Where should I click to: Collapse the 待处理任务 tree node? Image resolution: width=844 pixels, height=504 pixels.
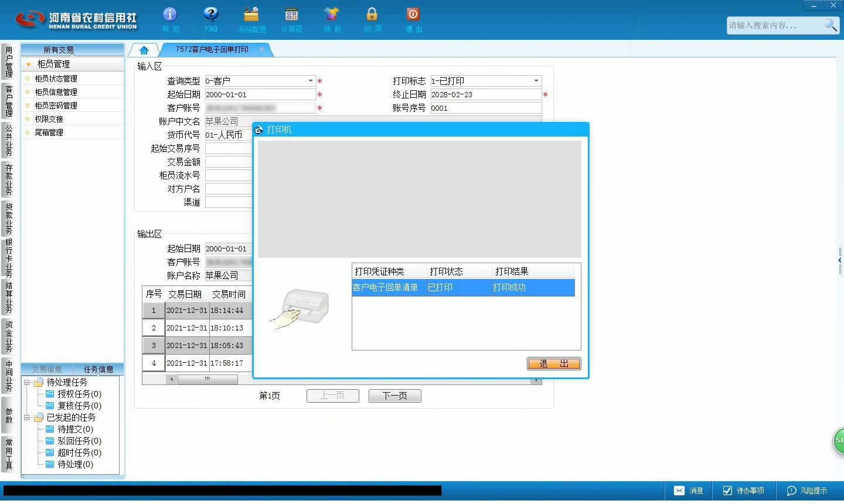[26, 382]
